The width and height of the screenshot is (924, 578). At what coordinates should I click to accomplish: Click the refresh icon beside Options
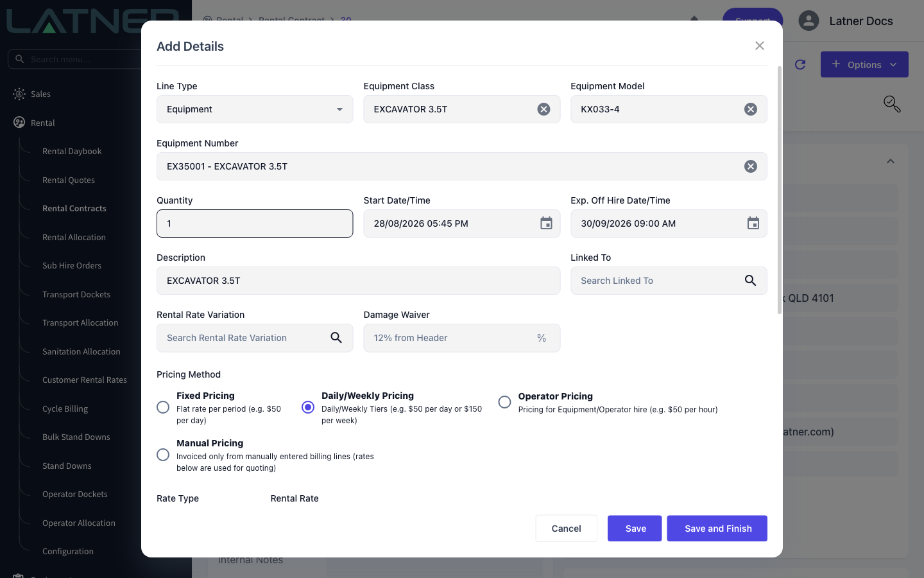[x=800, y=64]
